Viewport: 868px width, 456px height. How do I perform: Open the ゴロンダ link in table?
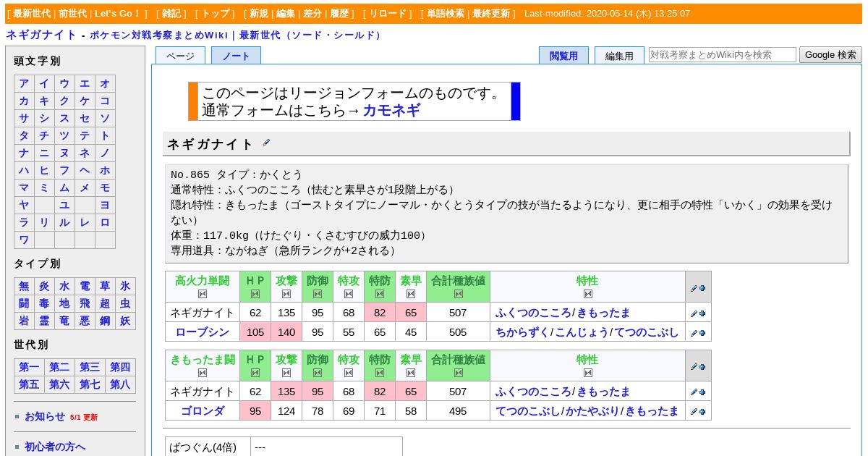coord(203,411)
